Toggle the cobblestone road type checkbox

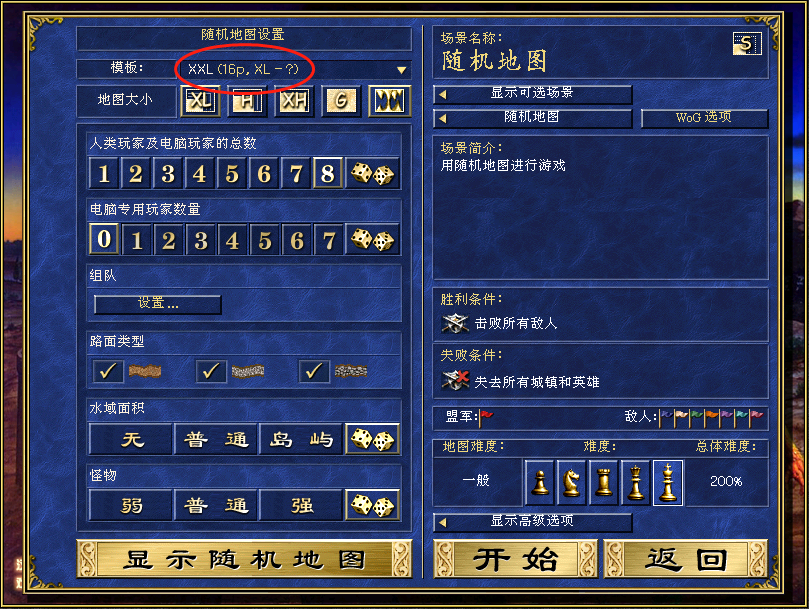(x=314, y=371)
